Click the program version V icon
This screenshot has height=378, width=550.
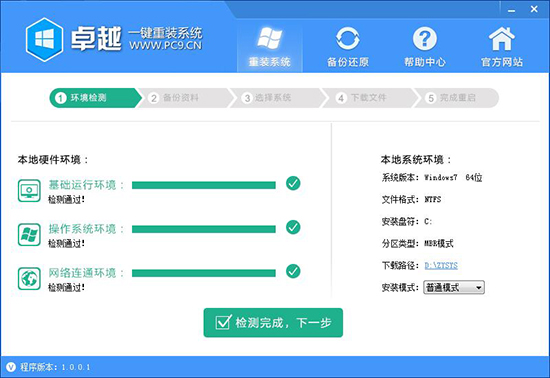click(x=11, y=367)
